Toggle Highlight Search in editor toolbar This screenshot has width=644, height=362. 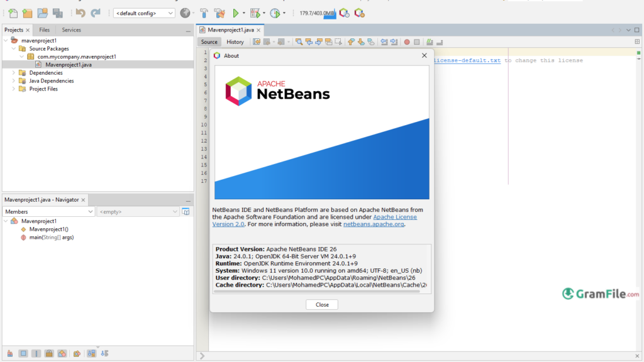328,42
